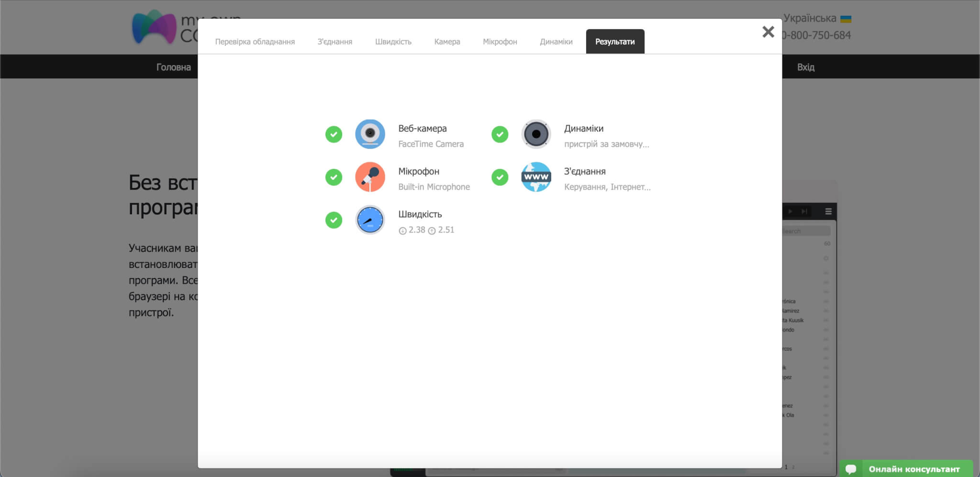980x477 pixels.
Task: Click the speakers icon
Action: point(536,134)
